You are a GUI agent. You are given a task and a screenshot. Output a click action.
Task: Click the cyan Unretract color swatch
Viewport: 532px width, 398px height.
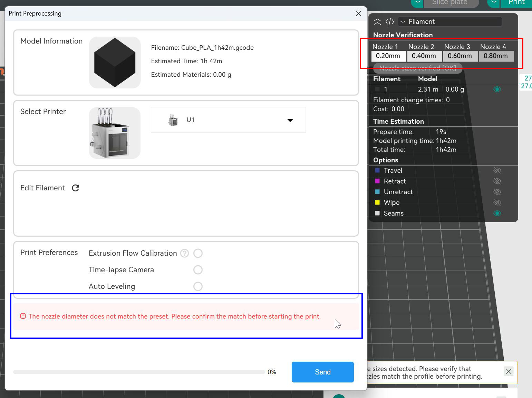pyautogui.click(x=377, y=192)
